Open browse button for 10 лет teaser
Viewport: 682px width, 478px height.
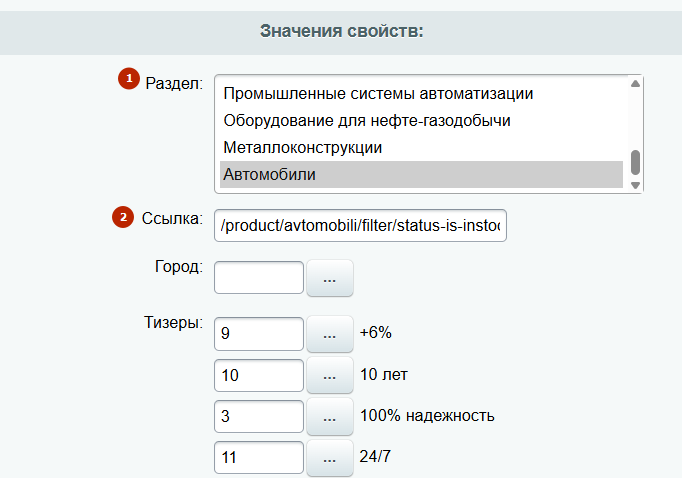330,375
